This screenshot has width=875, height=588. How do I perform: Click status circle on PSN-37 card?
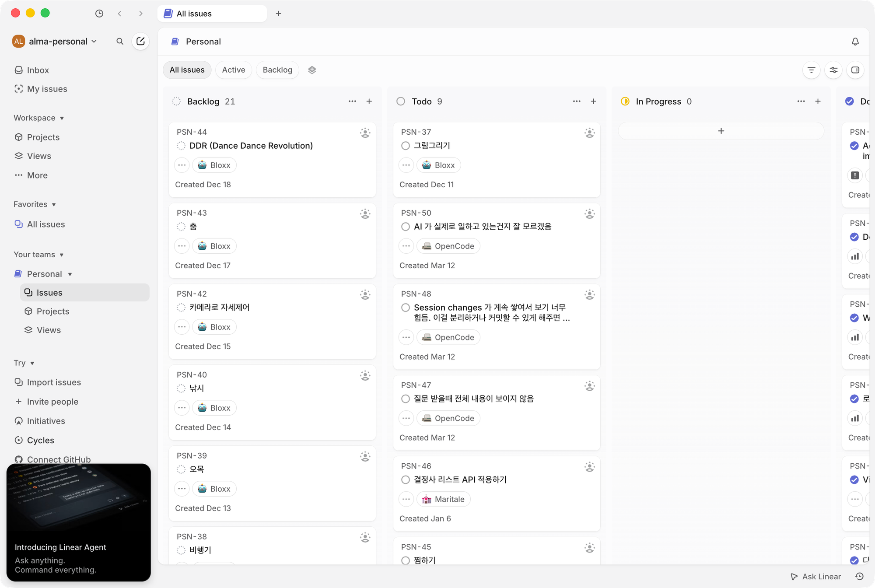coord(406,146)
